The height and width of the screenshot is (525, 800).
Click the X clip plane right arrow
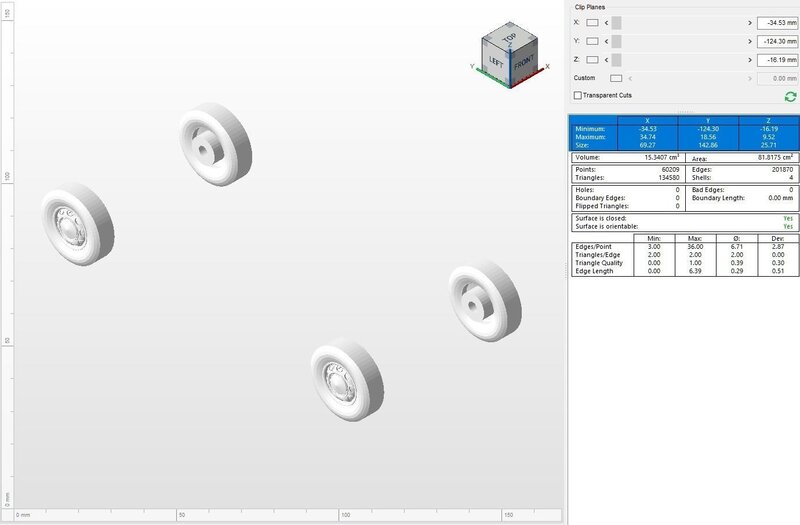(x=749, y=22)
